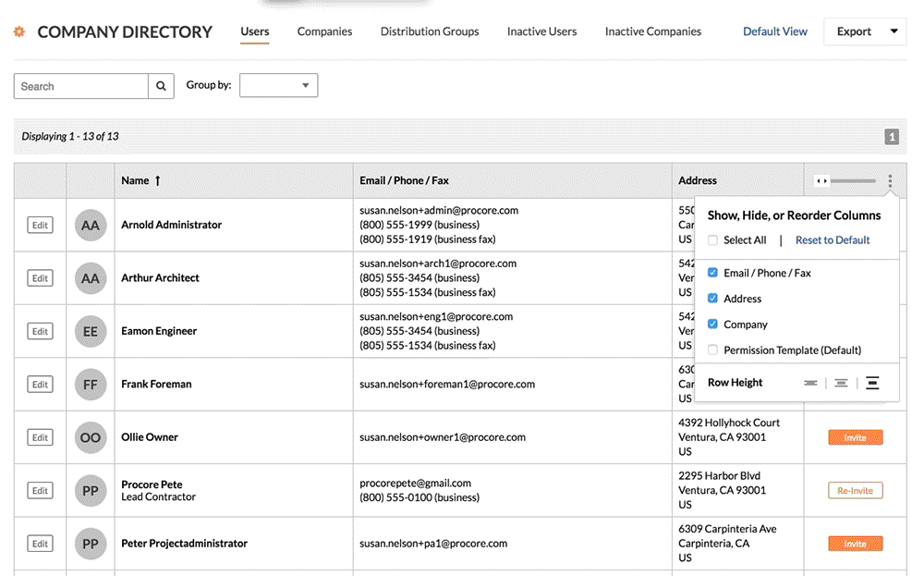Click Ollie Owner's OO avatar
The image size is (924, 576).
click(x=91, y=437)
